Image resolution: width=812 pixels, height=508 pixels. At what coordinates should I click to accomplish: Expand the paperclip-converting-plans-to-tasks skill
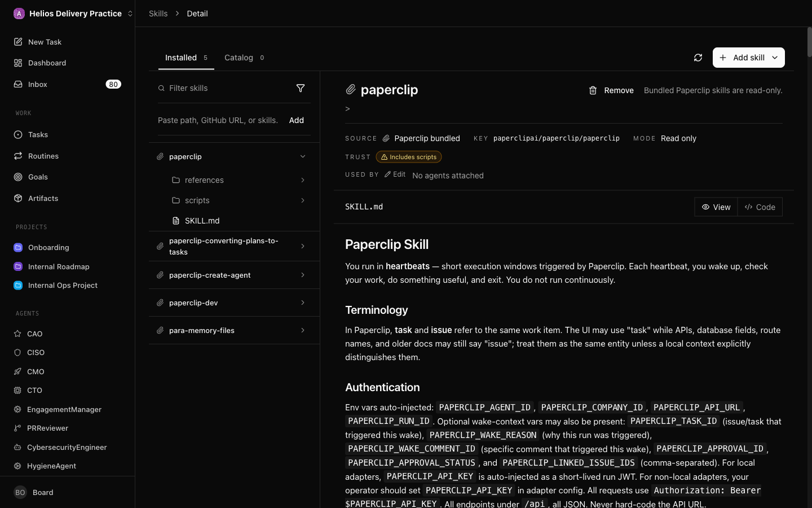point(303,246)
